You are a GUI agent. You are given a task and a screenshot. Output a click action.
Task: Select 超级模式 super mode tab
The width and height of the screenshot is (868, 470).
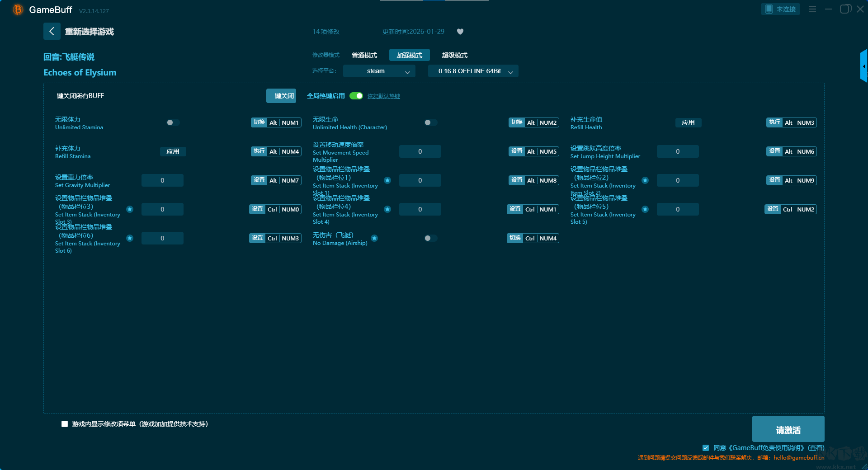(454, 55)
